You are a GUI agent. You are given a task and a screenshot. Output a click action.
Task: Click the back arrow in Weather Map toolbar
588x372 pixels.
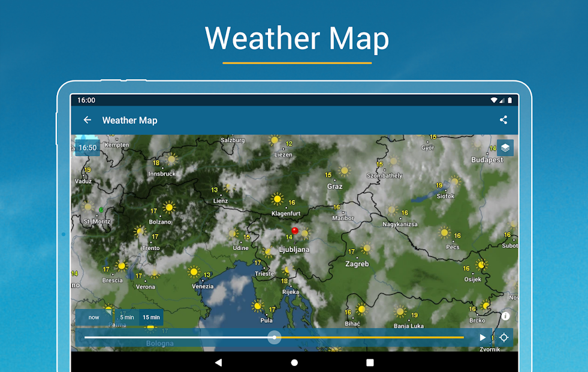tap(87, 120)
